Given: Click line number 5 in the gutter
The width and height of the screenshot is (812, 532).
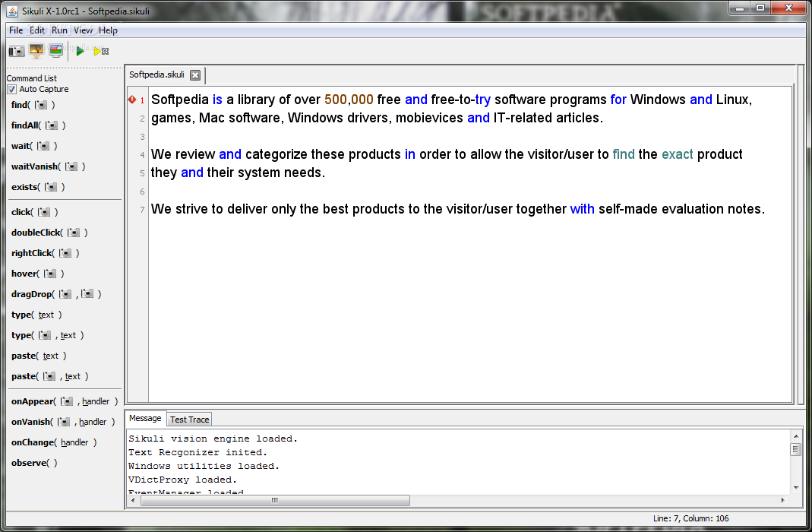Looking at the screenshot, I should coord(142,173).
